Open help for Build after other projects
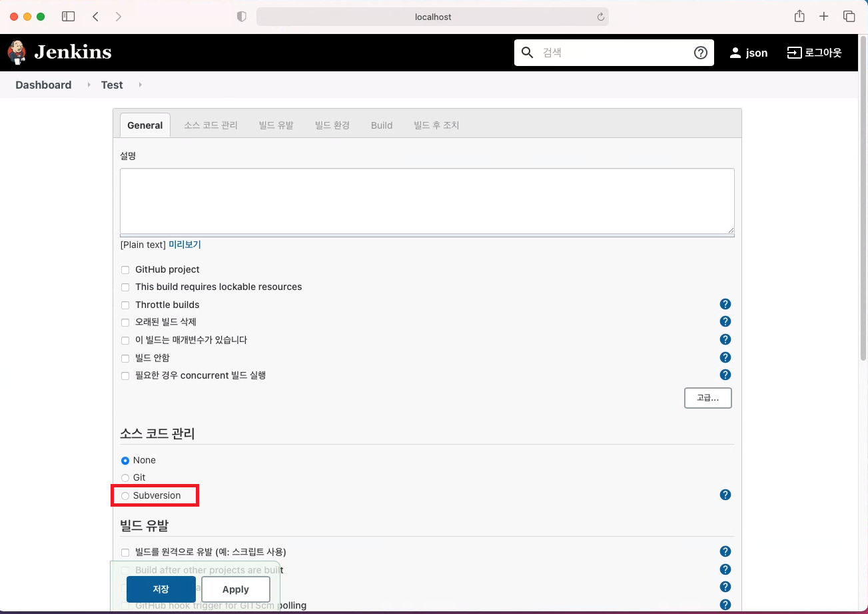The height and width of the screenshot is (614, 868). point(725,569)
